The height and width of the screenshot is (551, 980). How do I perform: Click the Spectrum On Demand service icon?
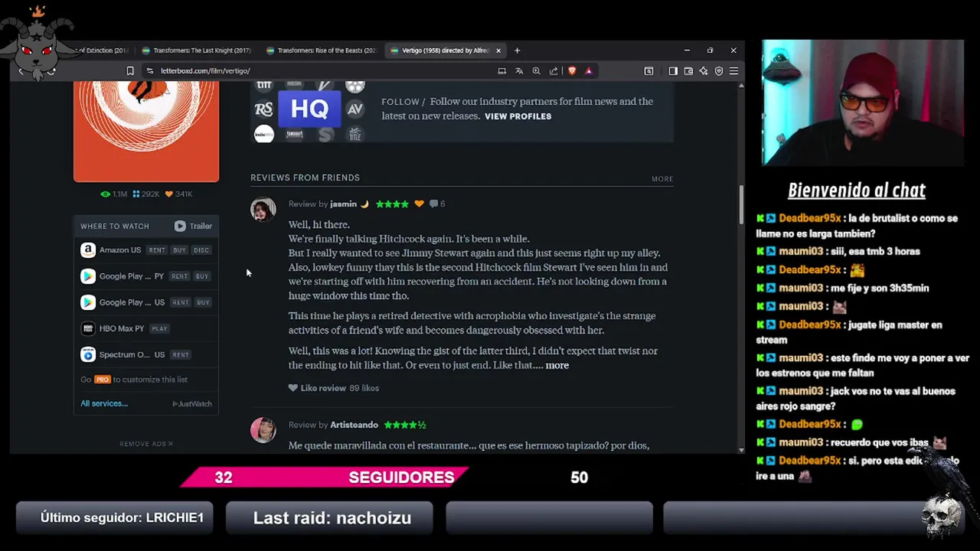click(x=88, y=354)
